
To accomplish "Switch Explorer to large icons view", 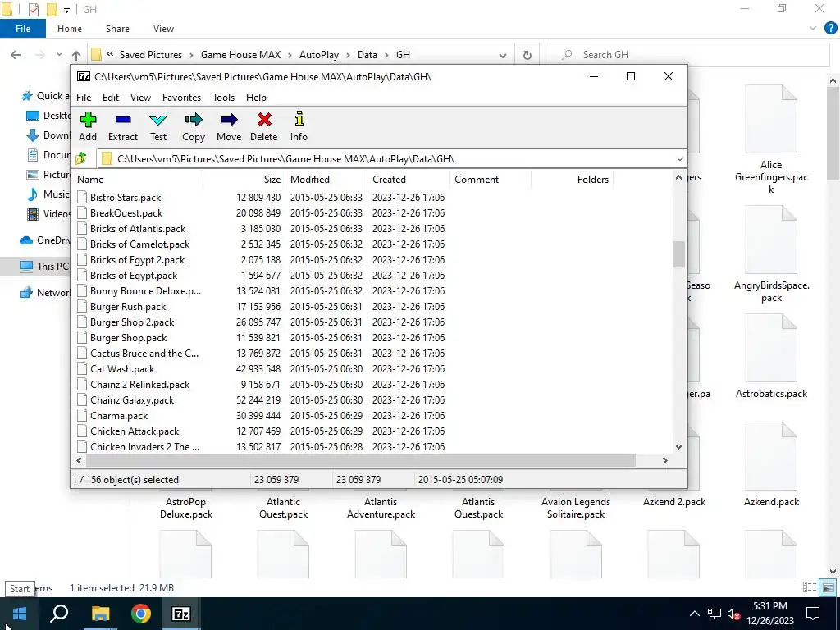I will (x=829, y=587).
